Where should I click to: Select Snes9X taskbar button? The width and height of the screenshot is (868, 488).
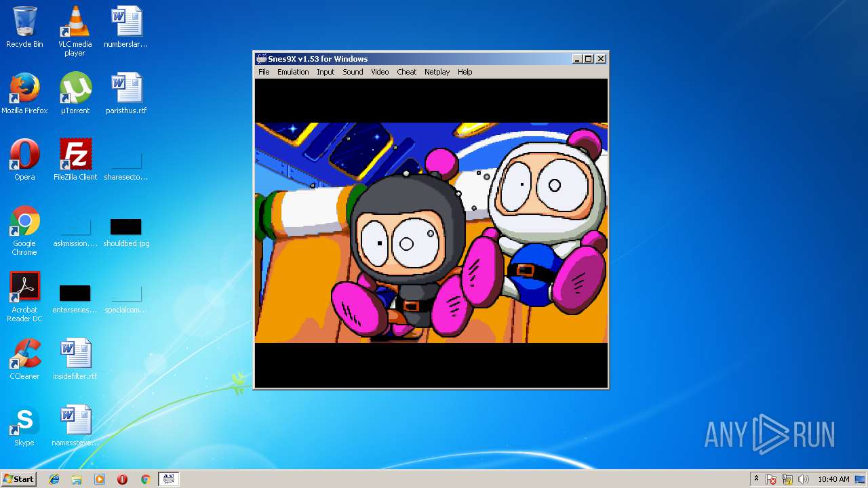tap(168, 479)
